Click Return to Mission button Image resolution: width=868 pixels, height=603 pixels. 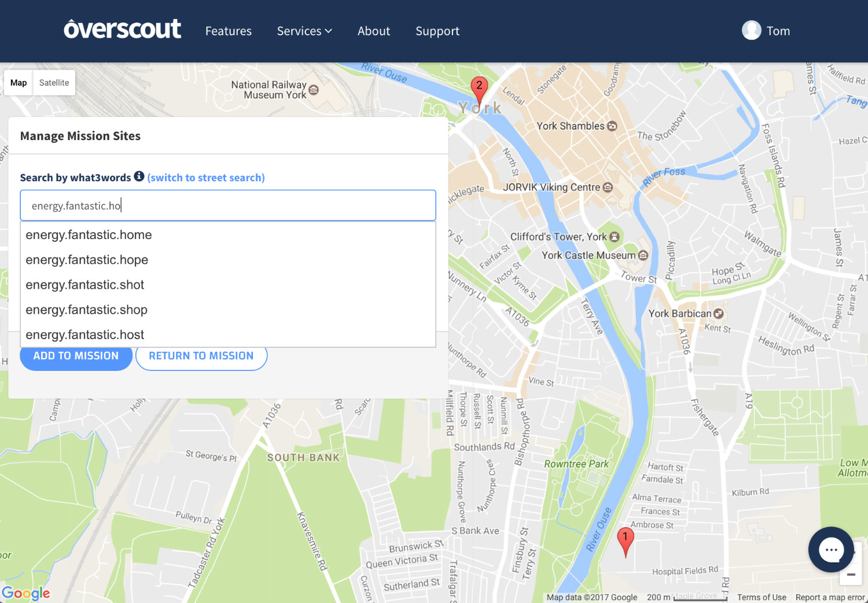(201, 356)
